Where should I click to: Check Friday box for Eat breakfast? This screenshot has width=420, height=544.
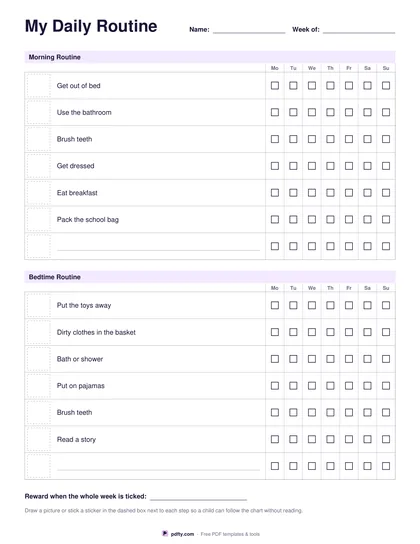349,193
